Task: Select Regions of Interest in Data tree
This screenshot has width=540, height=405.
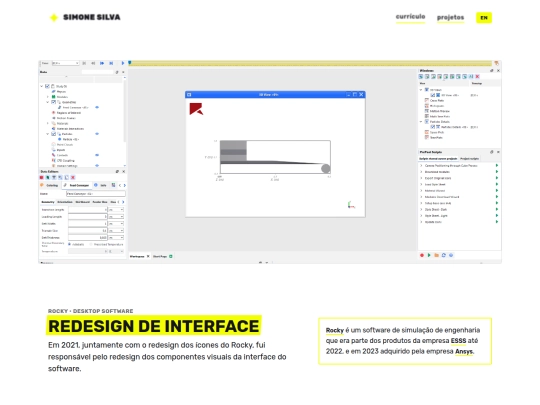Action: (69, 113)
